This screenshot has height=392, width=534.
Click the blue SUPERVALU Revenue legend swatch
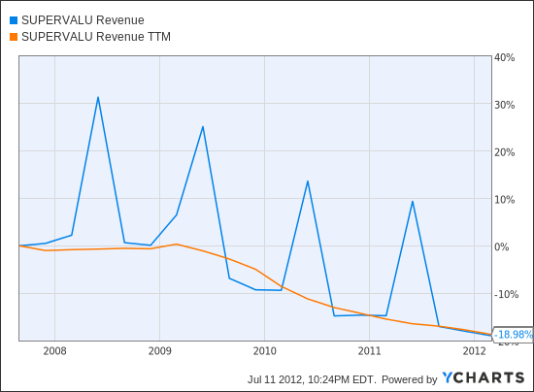coord(14,20)
